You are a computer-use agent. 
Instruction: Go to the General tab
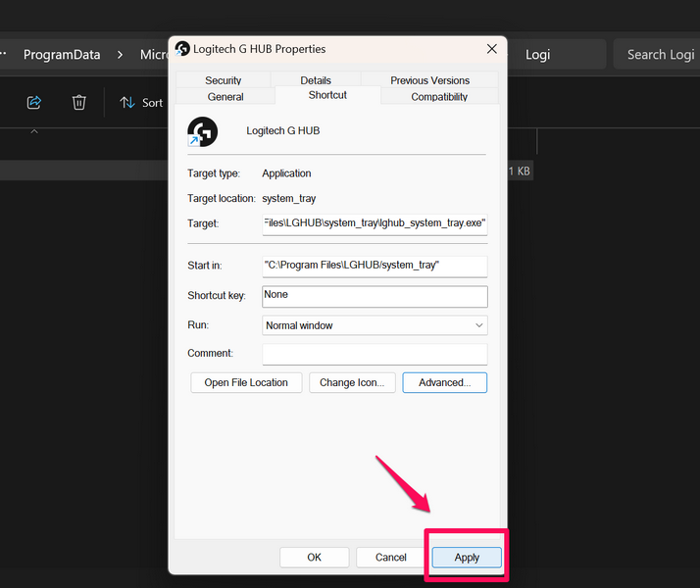(225, 97)
